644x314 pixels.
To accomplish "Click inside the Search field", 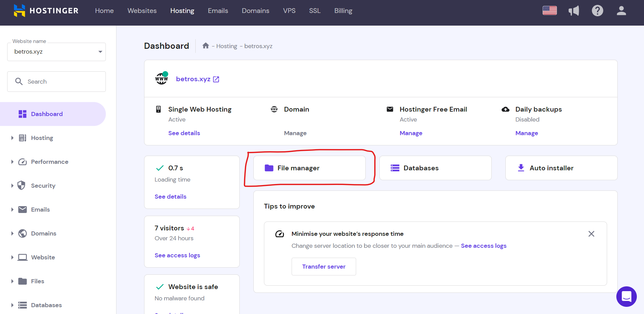I will coord(56,81).
